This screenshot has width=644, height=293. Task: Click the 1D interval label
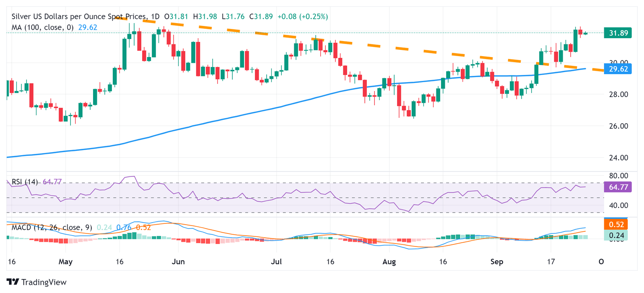[x=155, y=17]
